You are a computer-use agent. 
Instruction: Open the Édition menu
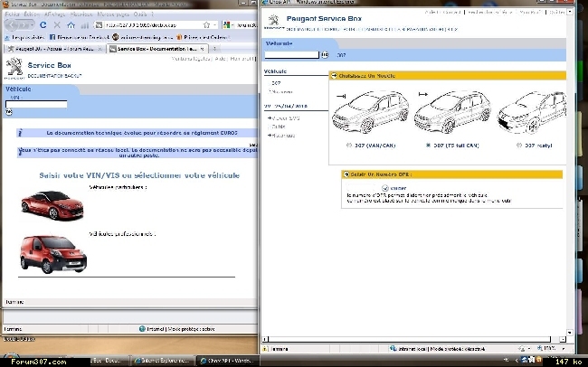click(x=32, y=14)
